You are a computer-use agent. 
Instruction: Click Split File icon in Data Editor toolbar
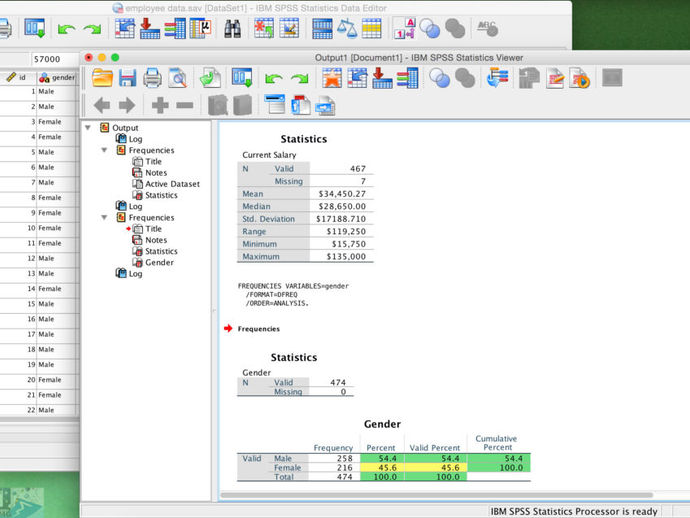(322, 29)
